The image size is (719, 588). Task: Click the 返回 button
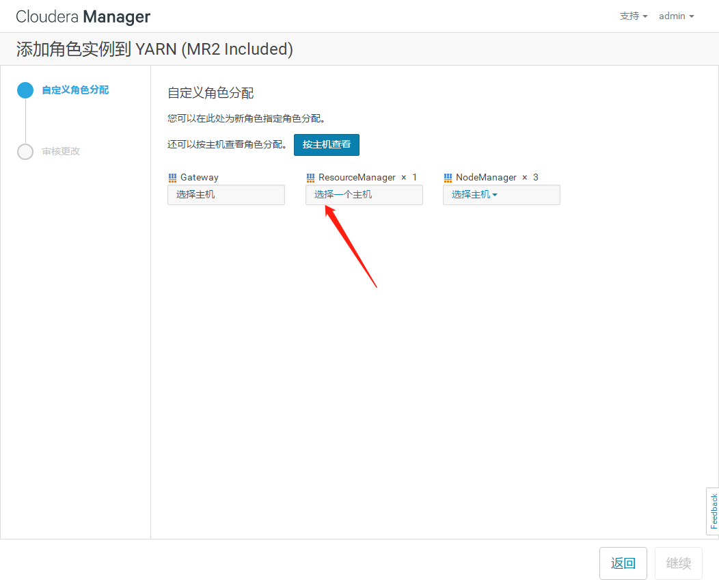[623, 563]
